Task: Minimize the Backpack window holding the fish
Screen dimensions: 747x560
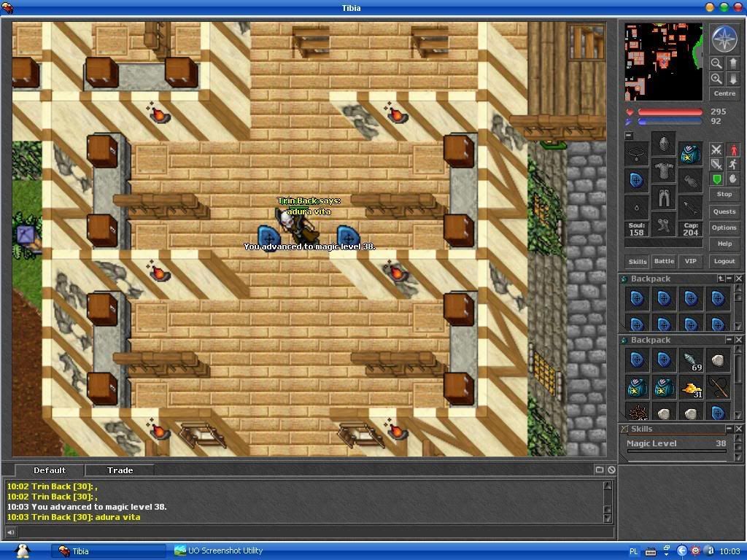Action: (x=729, y=340)
